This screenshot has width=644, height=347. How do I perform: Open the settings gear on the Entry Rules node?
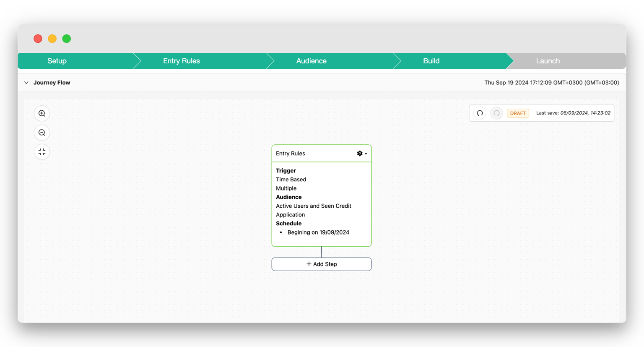click(x=359, y=154)
